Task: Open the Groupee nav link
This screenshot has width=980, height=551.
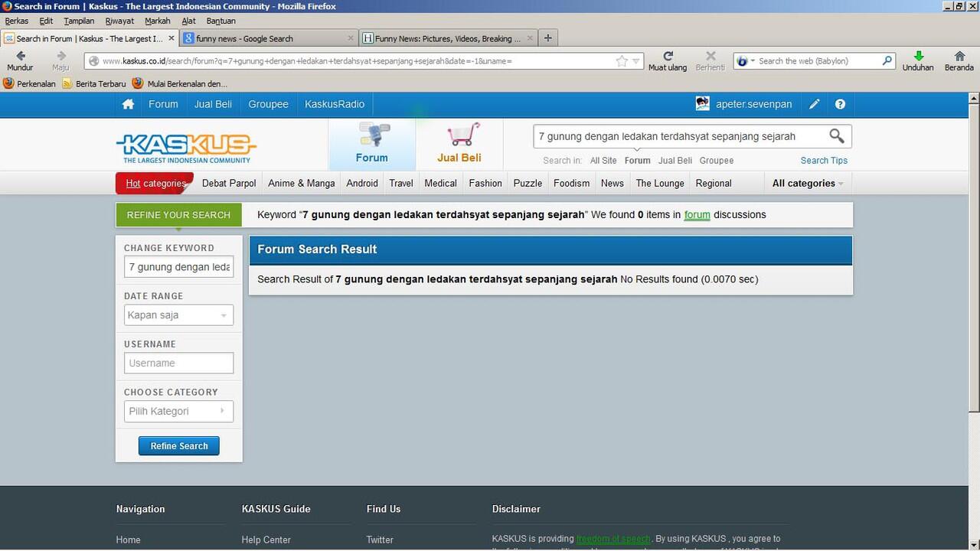Action: 268,104
